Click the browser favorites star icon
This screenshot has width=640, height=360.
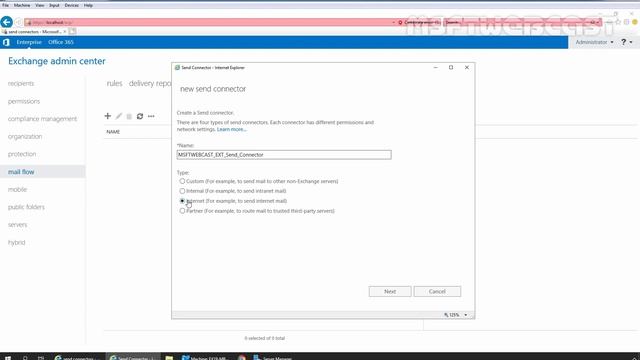[x=618, y=22]
